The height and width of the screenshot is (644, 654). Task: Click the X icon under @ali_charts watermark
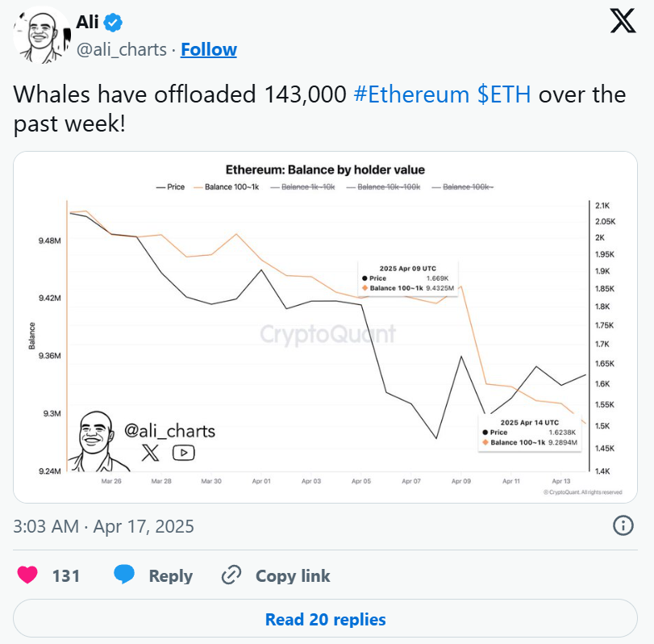pos(150,453)
